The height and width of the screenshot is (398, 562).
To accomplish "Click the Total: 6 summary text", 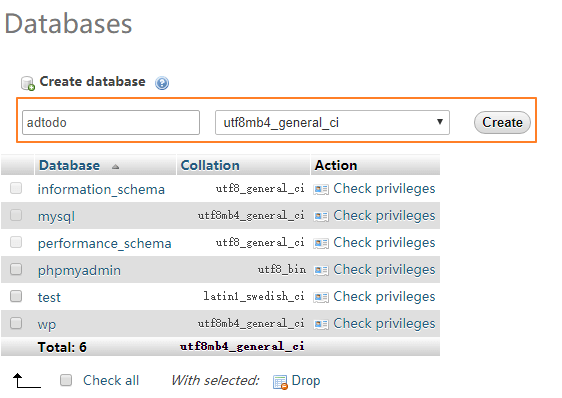I will 62,347.
